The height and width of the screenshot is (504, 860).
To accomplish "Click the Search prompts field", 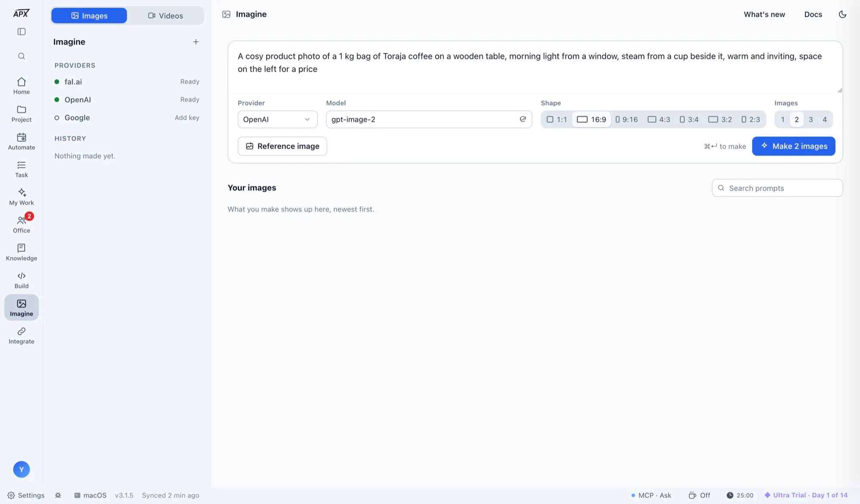I will pos(777,188).
